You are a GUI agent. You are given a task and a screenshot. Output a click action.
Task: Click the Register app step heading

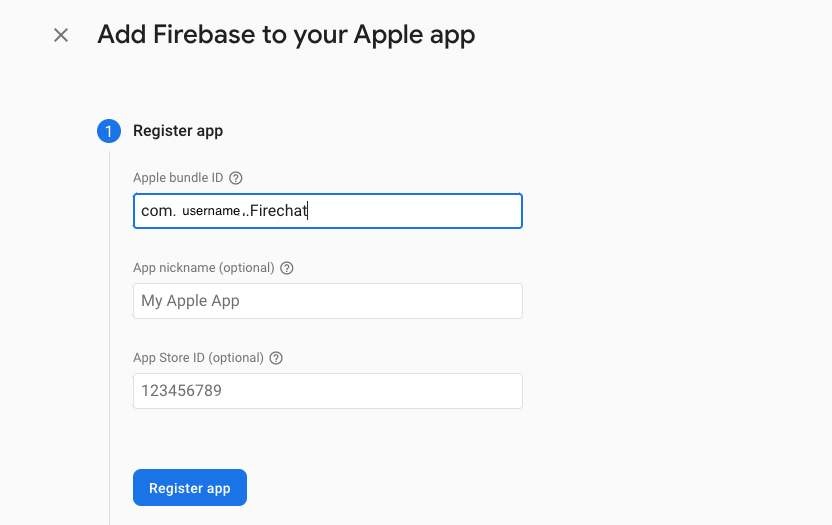tap(178, 131)
